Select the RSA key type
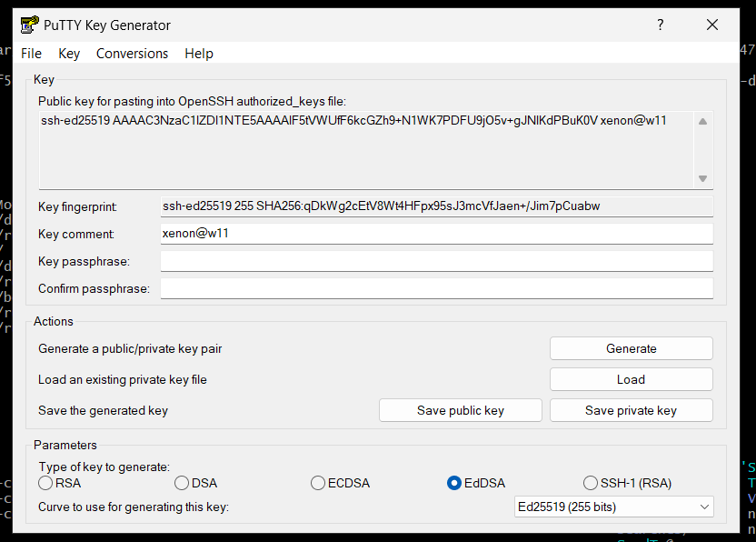The height and width of the screenshot is (542, 756). 45,483
